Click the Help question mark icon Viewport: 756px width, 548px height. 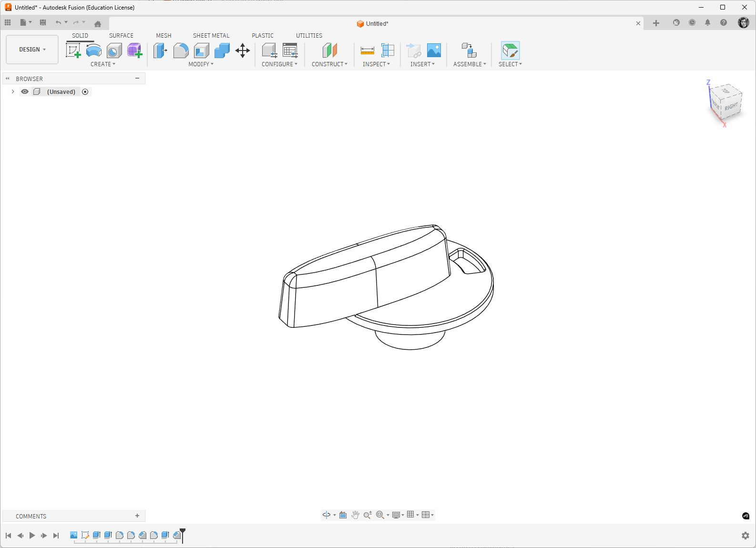[x=724, y=23]
